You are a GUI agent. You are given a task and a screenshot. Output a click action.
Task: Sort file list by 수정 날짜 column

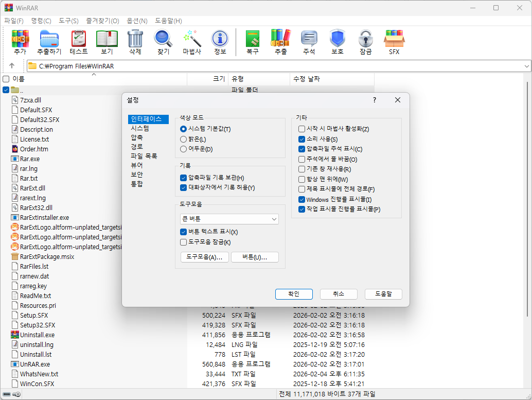pyautogui.click(x=332, y=79)
